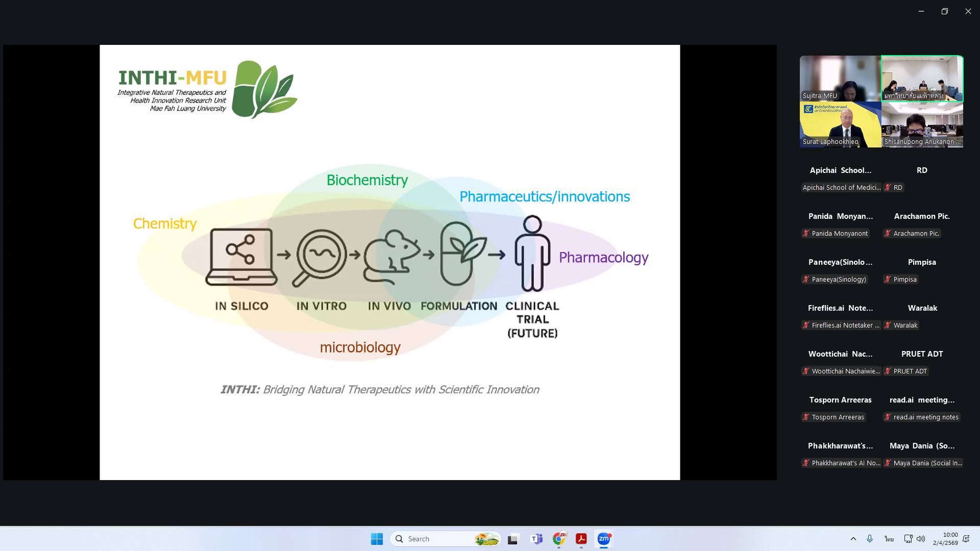Open Adobe Acrobat from taskbar
The image size is (980, 551).
click(581, 539)
